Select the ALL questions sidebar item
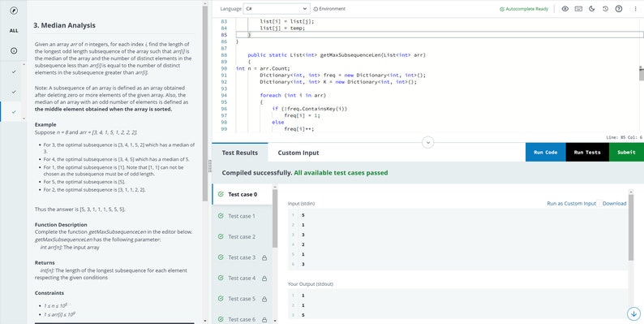 14,31
